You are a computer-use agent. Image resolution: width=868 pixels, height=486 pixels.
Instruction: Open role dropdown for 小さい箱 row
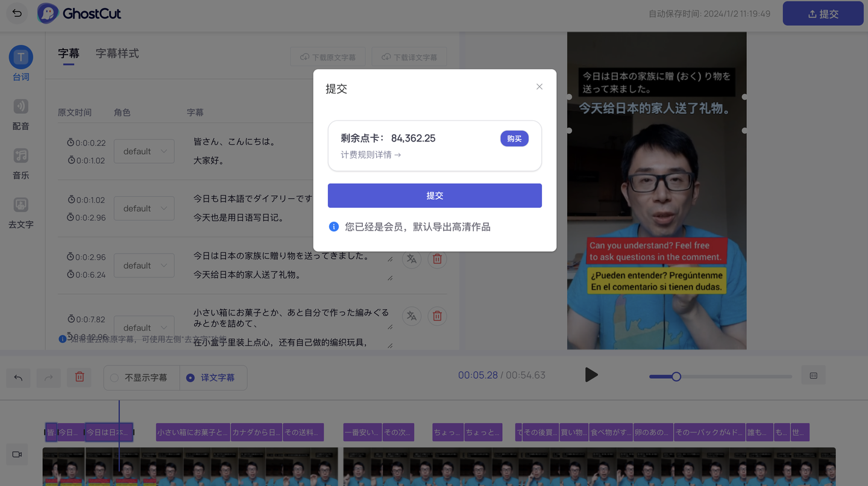(144, 328)
